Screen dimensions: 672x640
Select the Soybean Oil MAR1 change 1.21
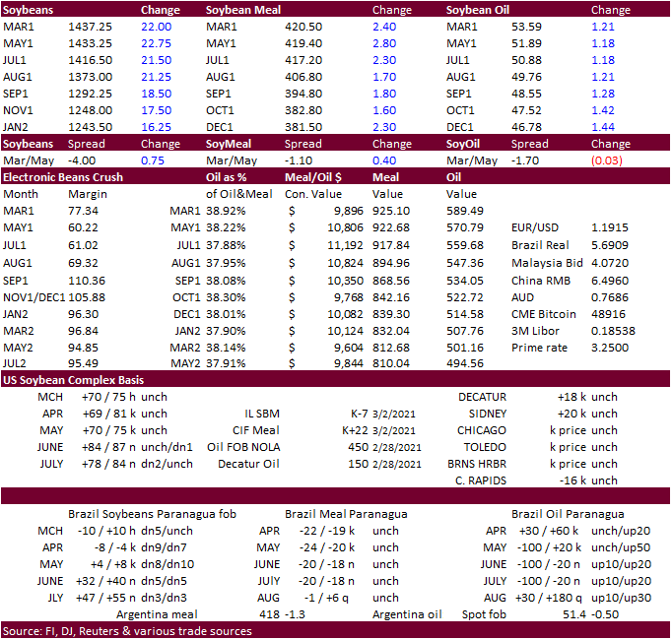(x=603, y=27)
